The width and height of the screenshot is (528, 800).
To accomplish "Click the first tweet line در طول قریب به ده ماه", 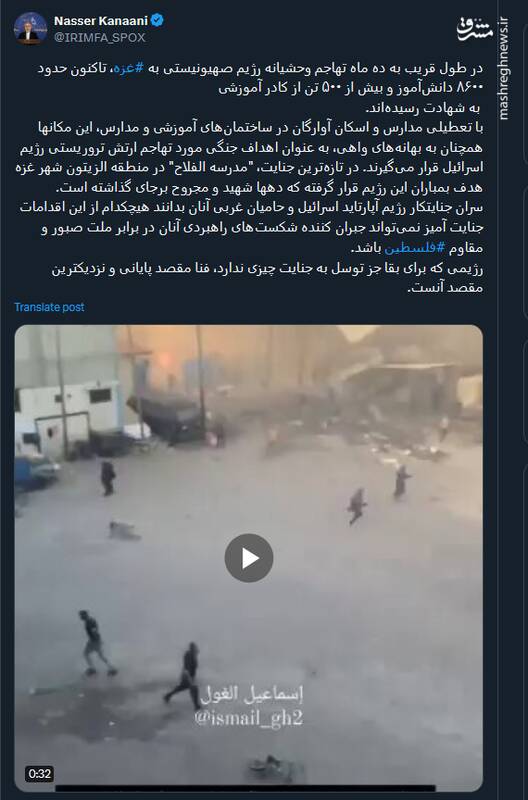I will click(x=259, y=68).
